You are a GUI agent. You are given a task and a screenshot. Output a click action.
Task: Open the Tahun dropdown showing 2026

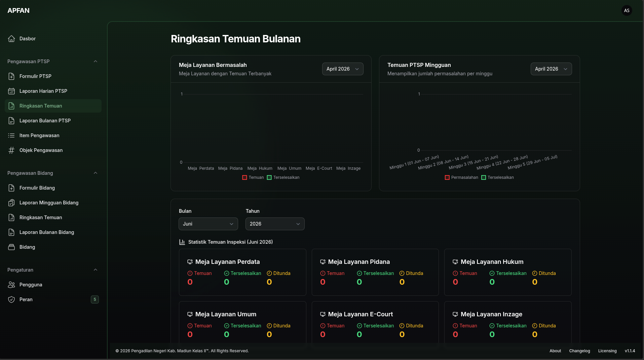(275, 224)
